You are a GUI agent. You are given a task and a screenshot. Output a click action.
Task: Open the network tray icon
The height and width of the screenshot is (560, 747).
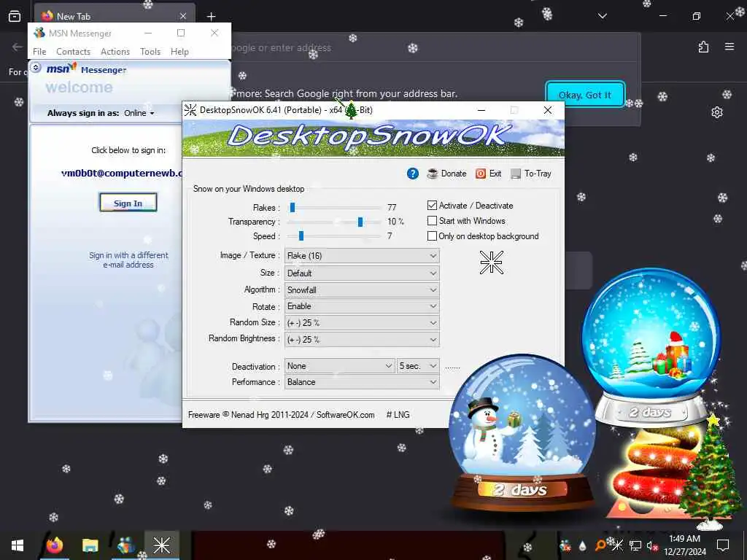635,545
